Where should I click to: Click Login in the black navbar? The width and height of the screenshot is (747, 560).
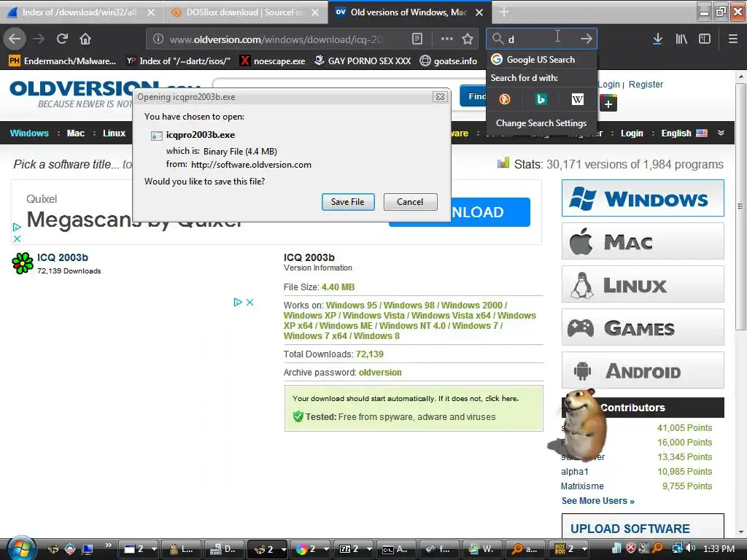coord(632,133)
